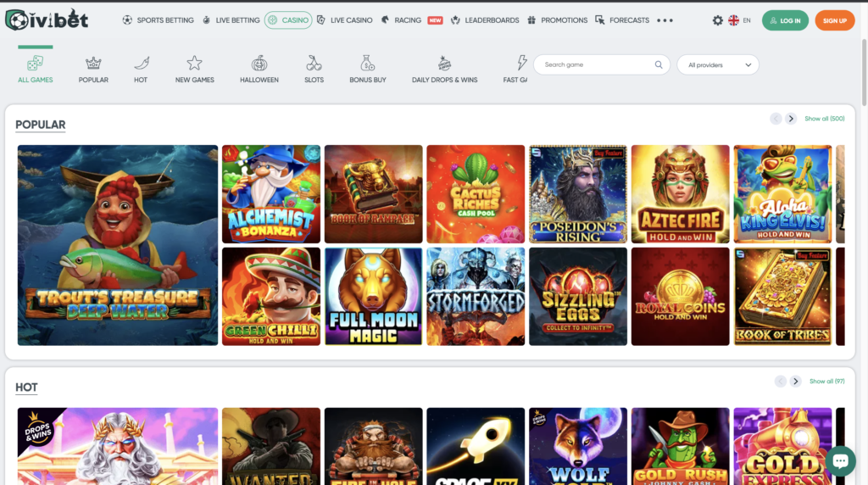The width and height of the screenshot is (868, 485).
Task: Open the Wolf Gold game
Action: 578,446
